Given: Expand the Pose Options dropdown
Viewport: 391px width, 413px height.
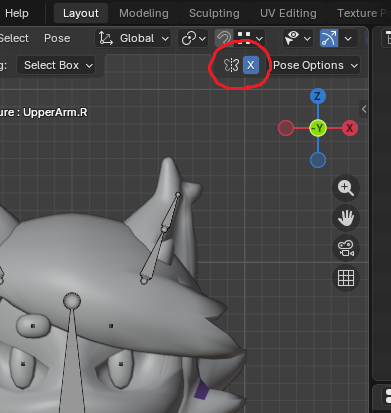Looking at the screenshot, I should 315,65.
